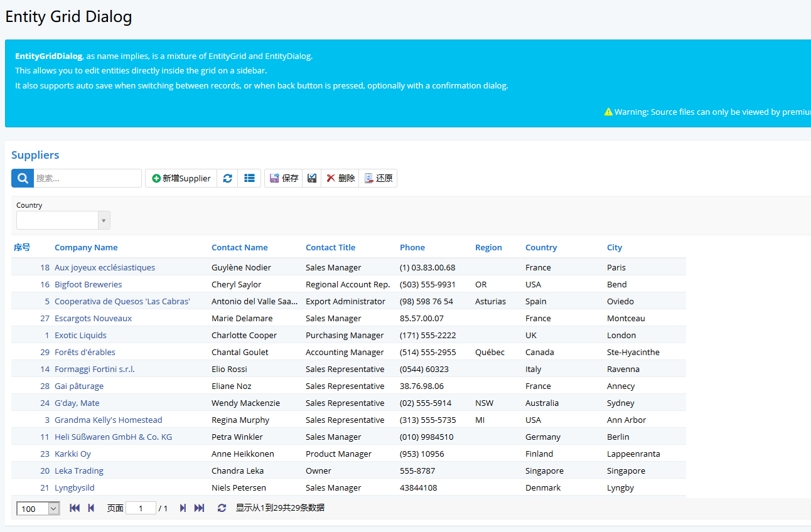Screen dimensions: 811x532
Task: Click the pagination refresh icon
Action: [222, 508]
